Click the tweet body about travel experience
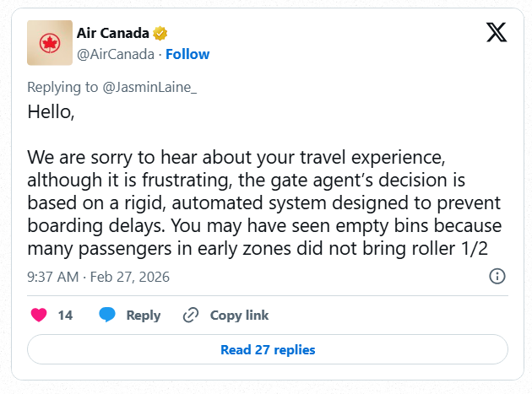This screenshot has height=394, width=532. (264, 203)
